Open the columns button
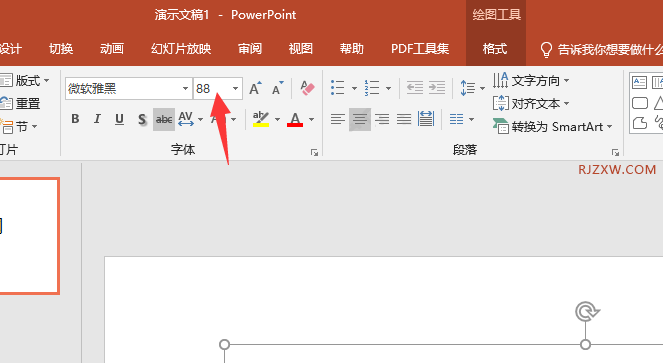The height and width of the screenshot is (363, 663). [461, 119]
